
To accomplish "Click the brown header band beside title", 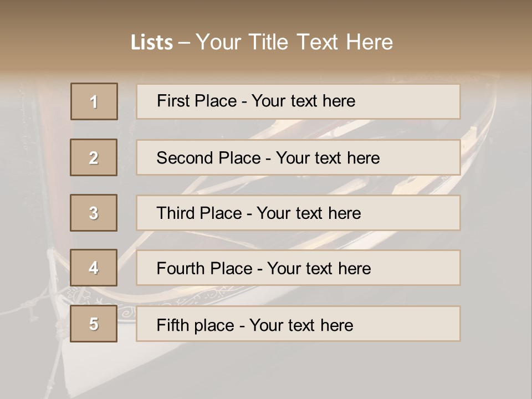I will [x=471, y=39].
